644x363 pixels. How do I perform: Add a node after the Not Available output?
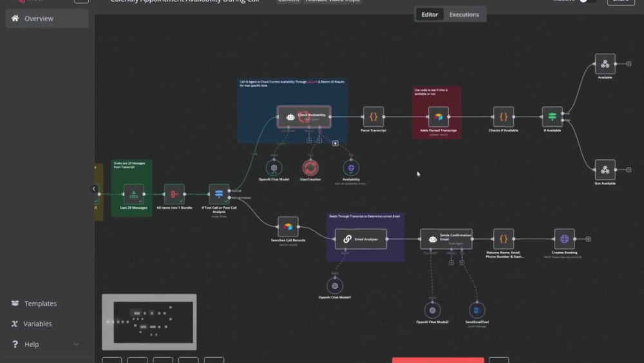[x=629, y=170]
